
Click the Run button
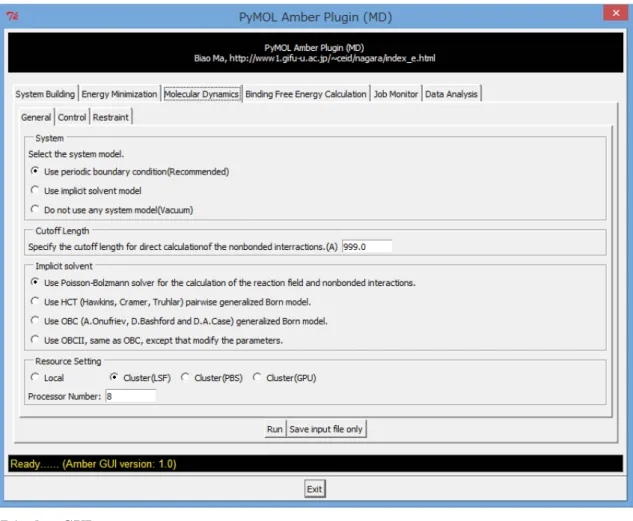point(275,429)
